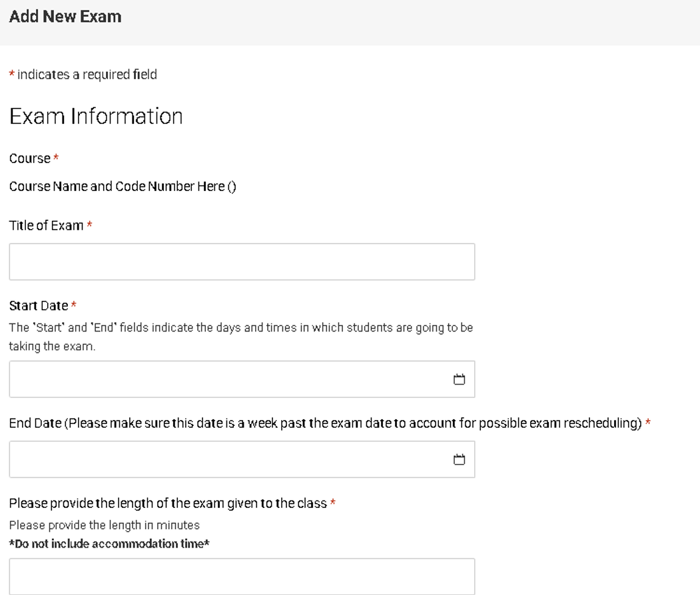The width and height of the screenshot is (700, 595).
Task: Click the Start Date label
Action: 37,305
